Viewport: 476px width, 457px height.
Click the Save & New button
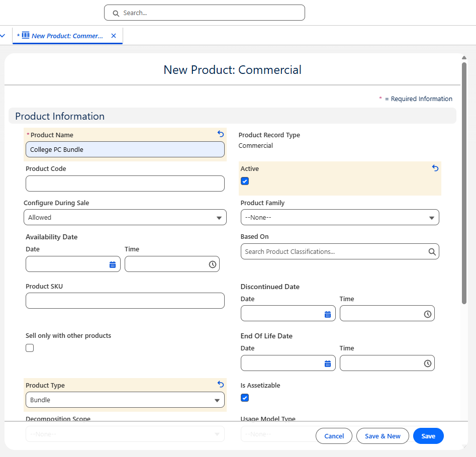383,436
